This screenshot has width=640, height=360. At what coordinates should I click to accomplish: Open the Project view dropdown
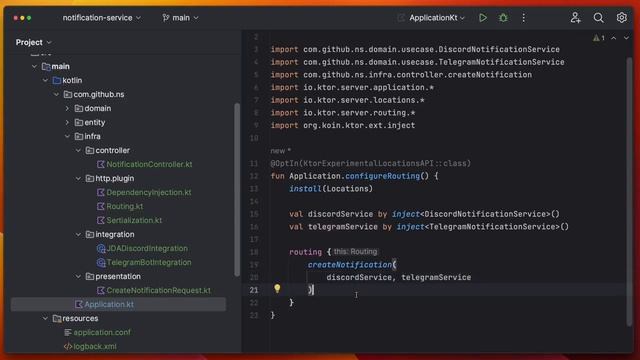(33, 42)
